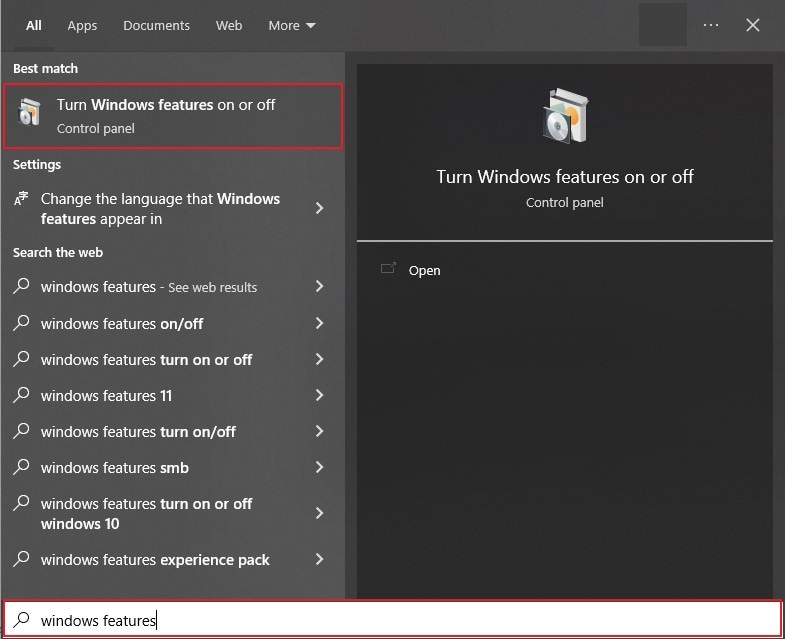The width and height of the screenshot is (785, 639).
Task: Expand the language setting result chevron
Action: (x=319, y=208)
